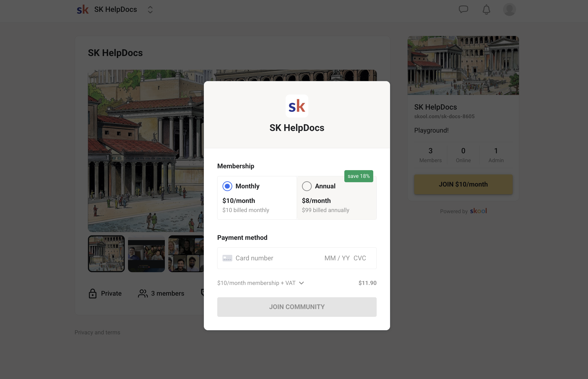Viewport: 588px width, 379px height.
Task: Click the SK logo in the header
Action: click(x=83, y=10)
